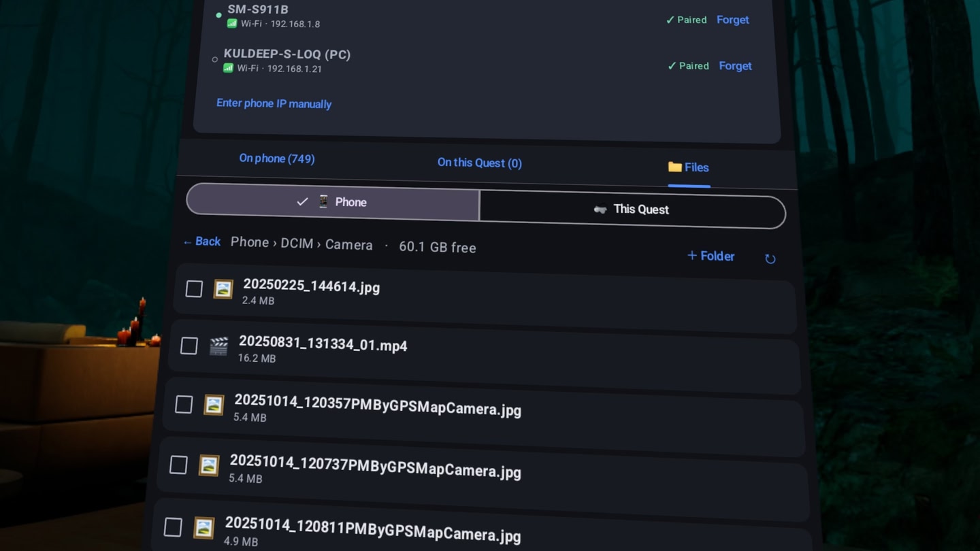Switch source to Phone

pyautogui.click(x=333, y=202)
